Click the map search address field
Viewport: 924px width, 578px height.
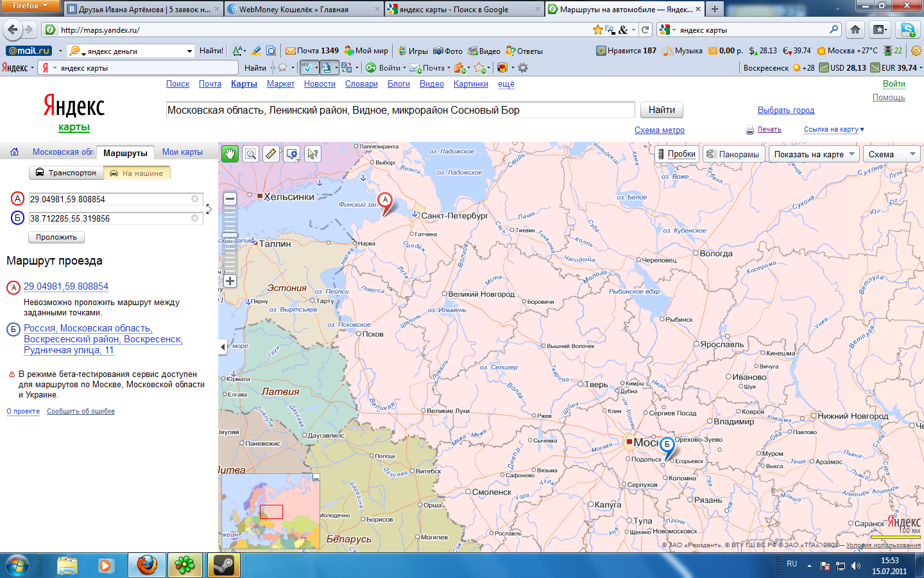tap(400, 110)
